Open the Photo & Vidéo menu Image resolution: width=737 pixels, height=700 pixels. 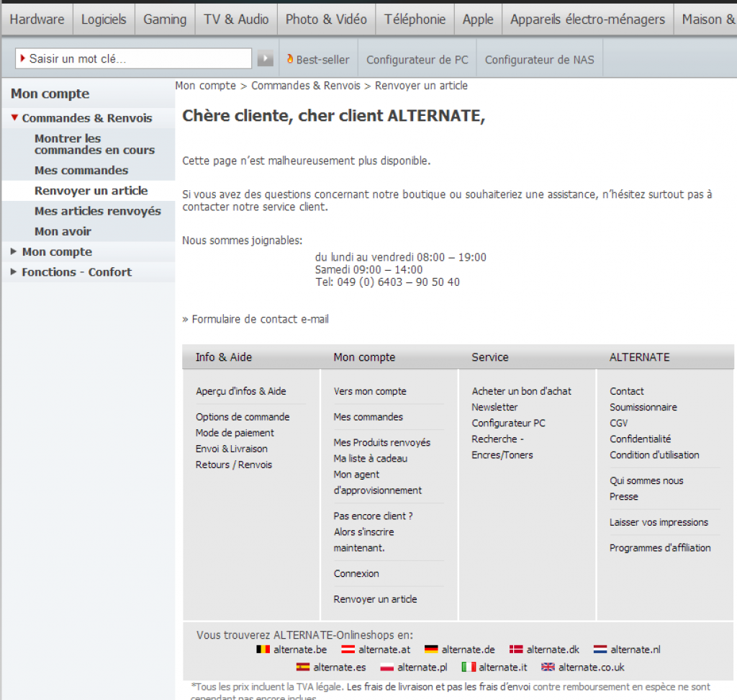click(x=326, y=19)
